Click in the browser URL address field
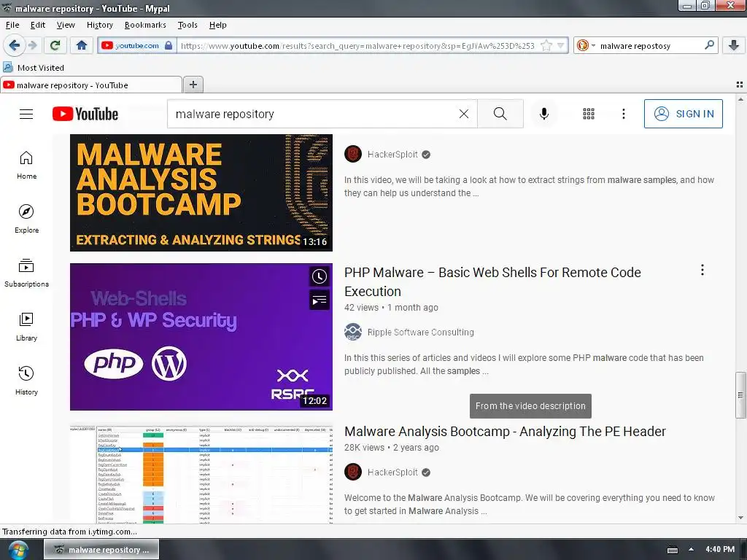The image size is (747, 560). click(x=357, y=46)
